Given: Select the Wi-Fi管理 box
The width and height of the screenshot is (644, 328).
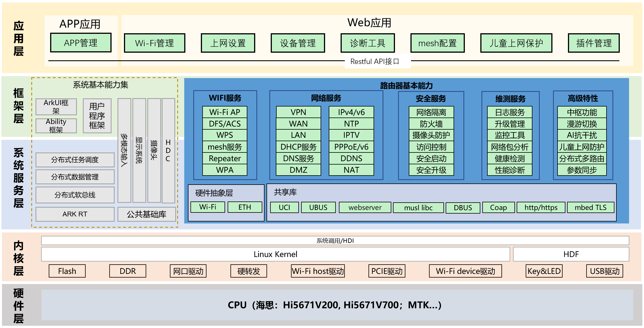Looking at the screenshot, I should click(154, 43).
